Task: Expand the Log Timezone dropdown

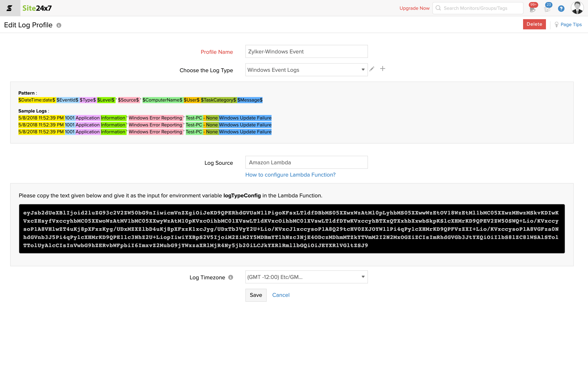Action: coord(306,277)
